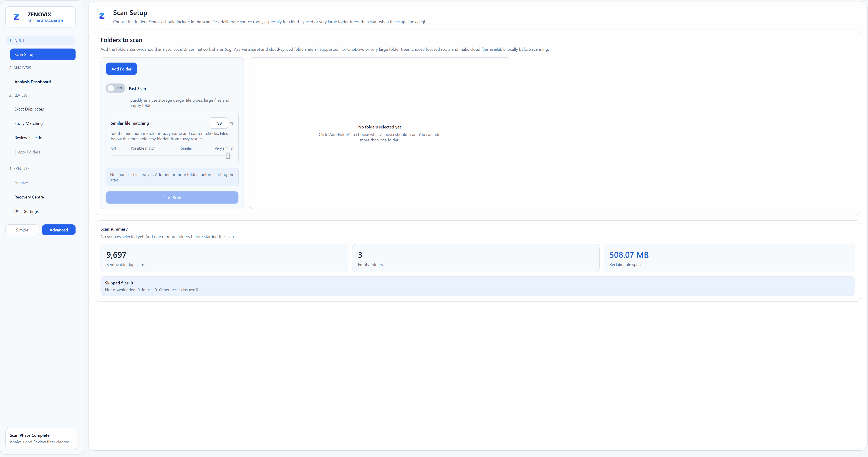Click the Settings gear icon
The height and width of the screenshot is (457, 868).
tap(17, 211)
